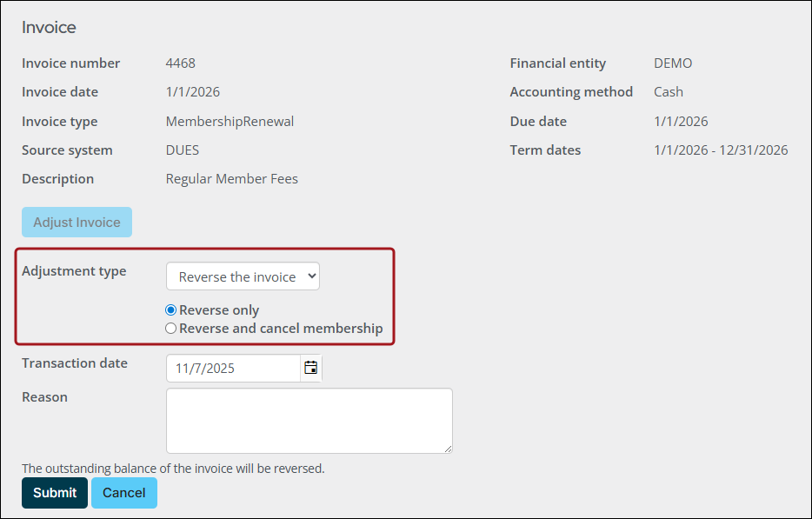Select the DUES source system text
Viewport: 812px width, 519px height.
click(183, 150)
